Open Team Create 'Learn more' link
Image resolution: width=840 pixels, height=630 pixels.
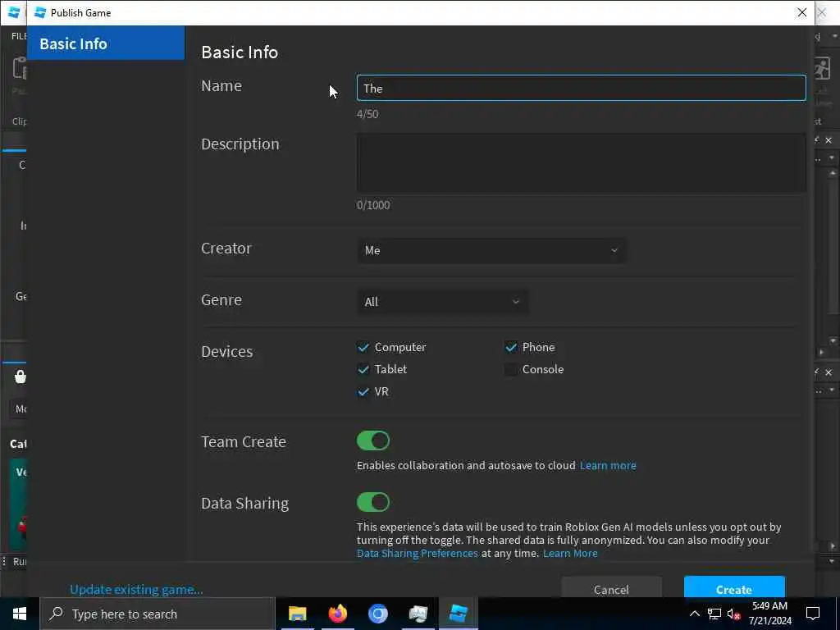608,466
